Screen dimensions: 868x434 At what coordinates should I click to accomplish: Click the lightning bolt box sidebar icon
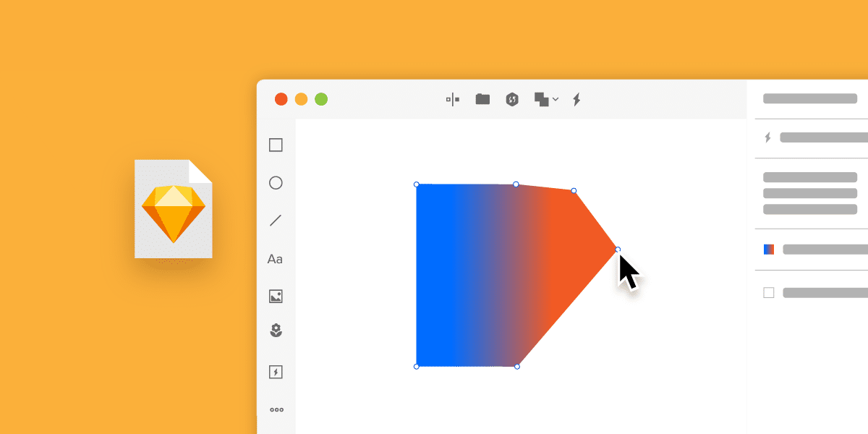(276, 372)
